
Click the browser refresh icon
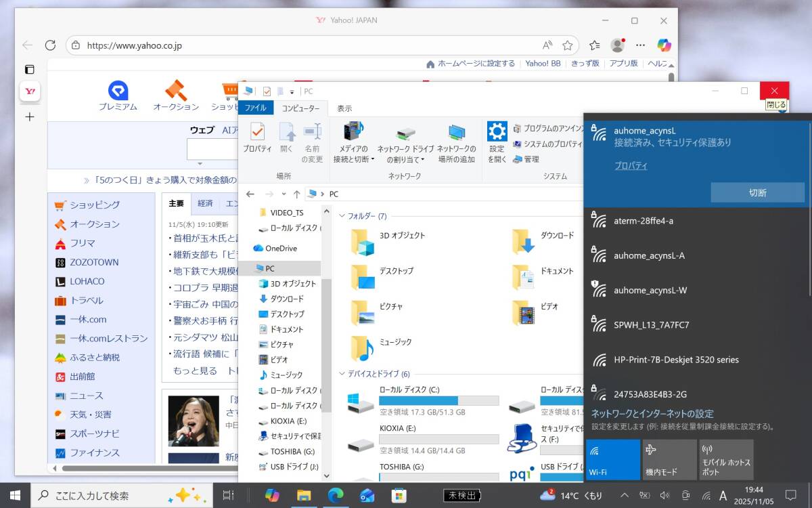pos(50,45)
